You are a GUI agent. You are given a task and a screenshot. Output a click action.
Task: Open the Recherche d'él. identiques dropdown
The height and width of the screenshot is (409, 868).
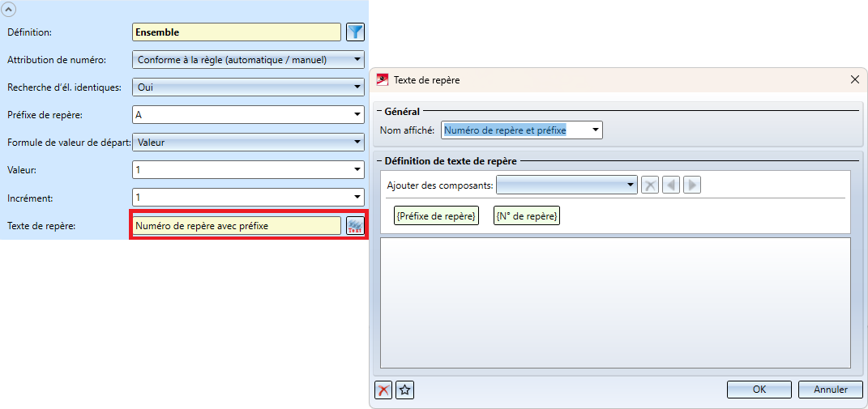coord(249,87)
